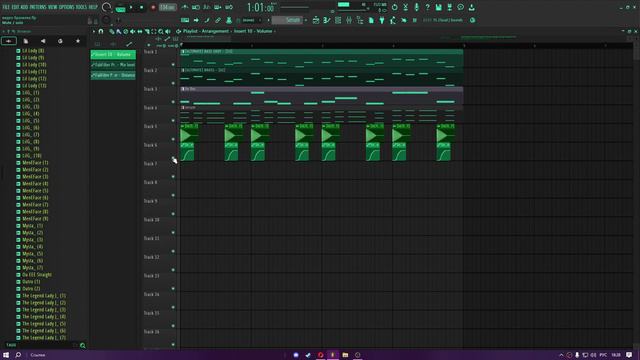Mute Track 2 using its green dot

tap(173, 83)
